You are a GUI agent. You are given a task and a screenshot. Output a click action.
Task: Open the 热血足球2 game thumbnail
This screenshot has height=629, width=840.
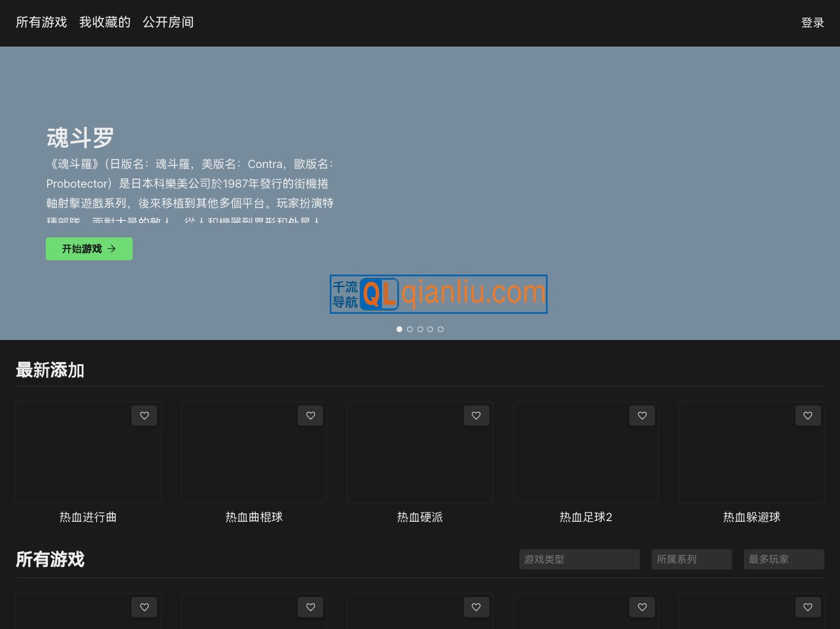click(x=585, y=452)
